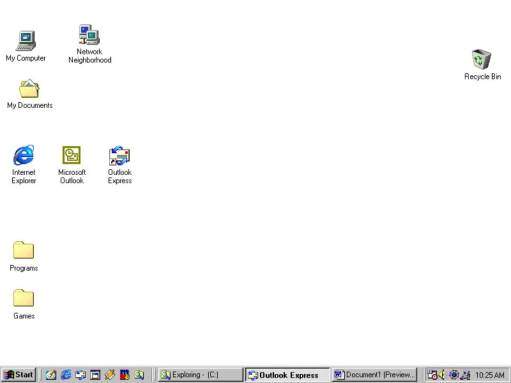Launch Outlook Express from Quick Launch bar
This screenshot has height=383, width=511.
pyautogui.click(x=80, y=375)
